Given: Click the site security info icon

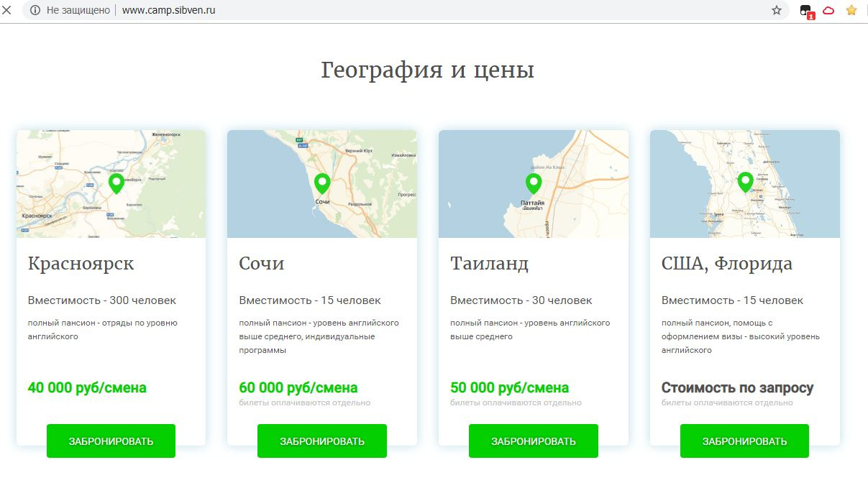Looking at the screenshot, I should (36, 10).
